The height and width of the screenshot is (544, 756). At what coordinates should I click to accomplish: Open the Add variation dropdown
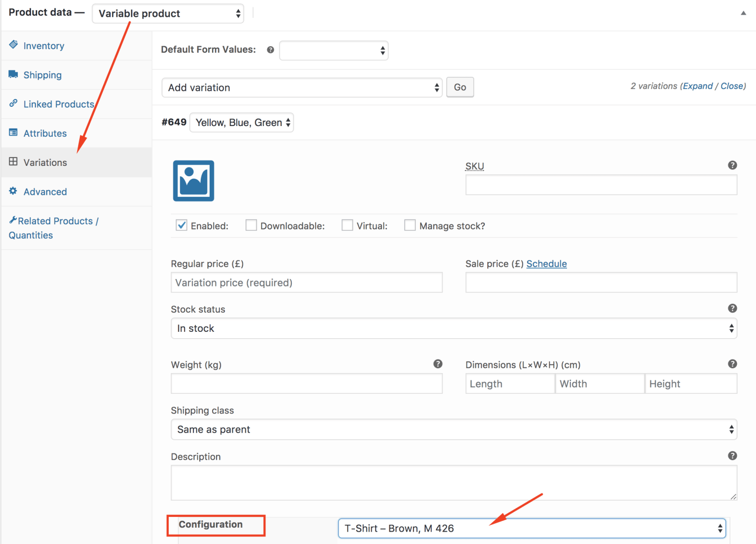(302, 87)
